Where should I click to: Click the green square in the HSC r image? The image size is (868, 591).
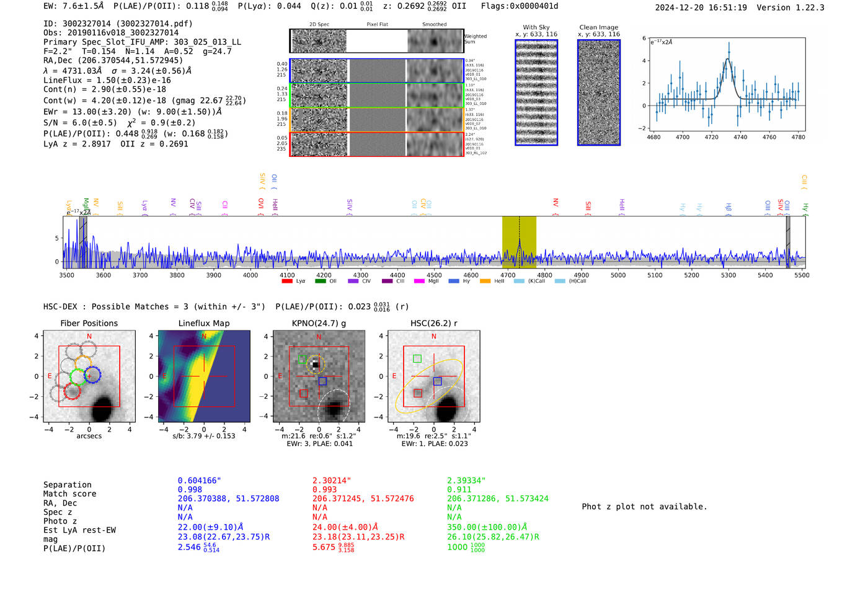[417, 358]
